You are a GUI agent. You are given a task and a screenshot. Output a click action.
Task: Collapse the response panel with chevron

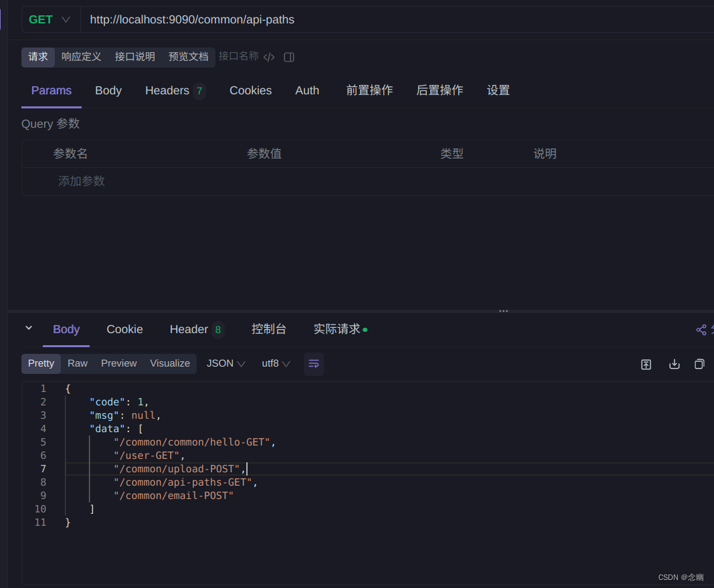click(x=29, y=328)
